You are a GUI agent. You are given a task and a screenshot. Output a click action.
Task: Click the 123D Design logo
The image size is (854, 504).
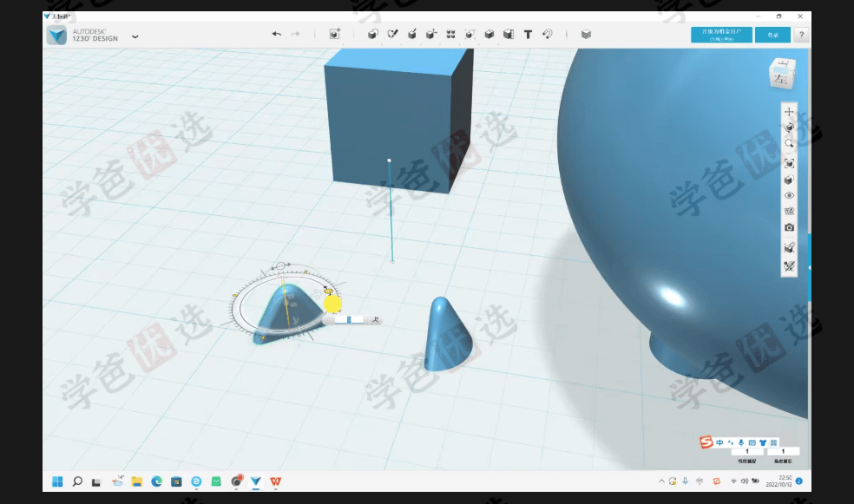click(56, 36)
